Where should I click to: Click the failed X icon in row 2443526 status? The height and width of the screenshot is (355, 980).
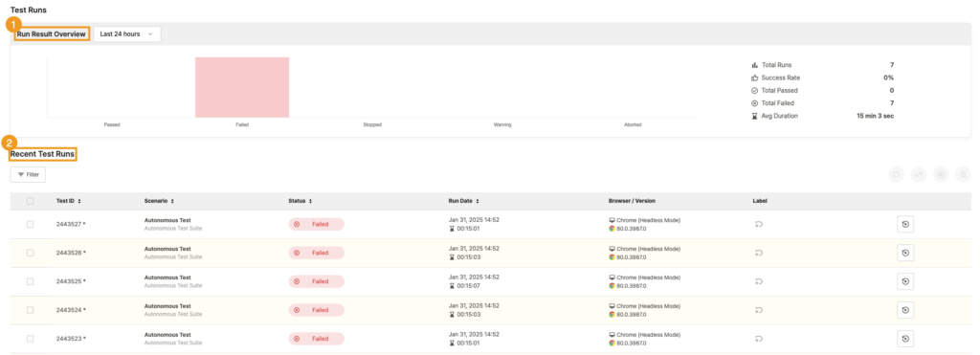pyautogui.click(x=297, y=253)
